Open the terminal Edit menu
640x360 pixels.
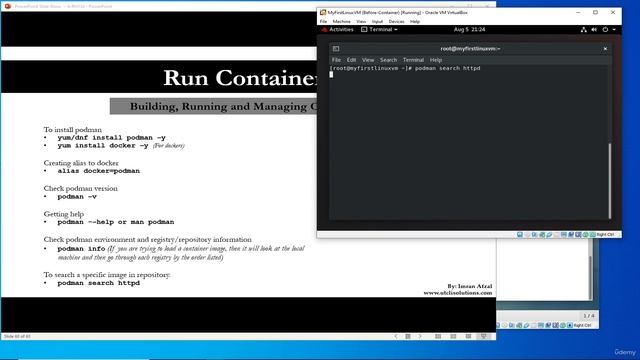[x=351, y=60]
